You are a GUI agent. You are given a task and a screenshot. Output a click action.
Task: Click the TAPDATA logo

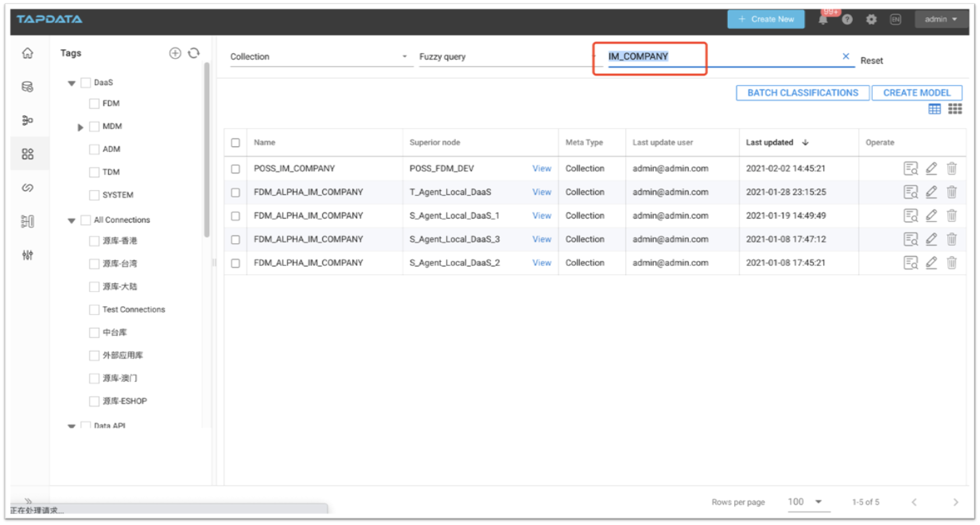coord(49,19)
